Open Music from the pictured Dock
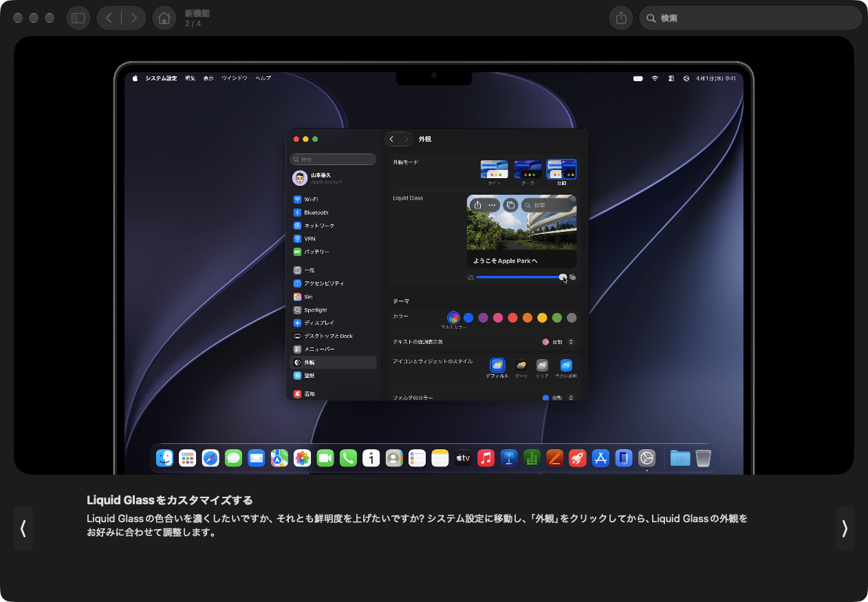The height and width of the screenshot is (602, 868). 486,458
